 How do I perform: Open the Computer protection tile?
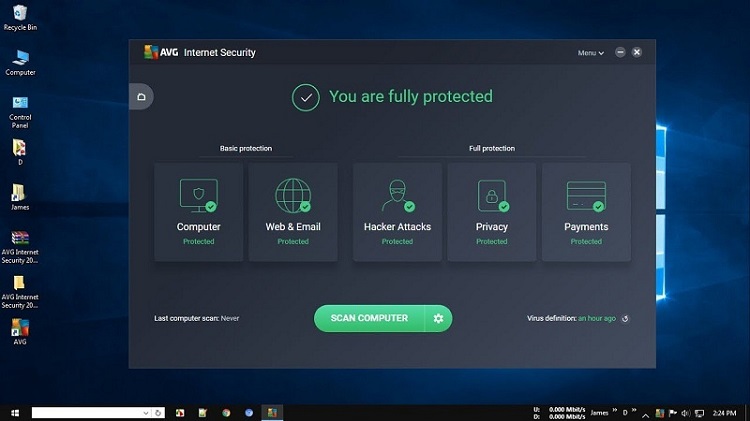click(x=198, y=212)
